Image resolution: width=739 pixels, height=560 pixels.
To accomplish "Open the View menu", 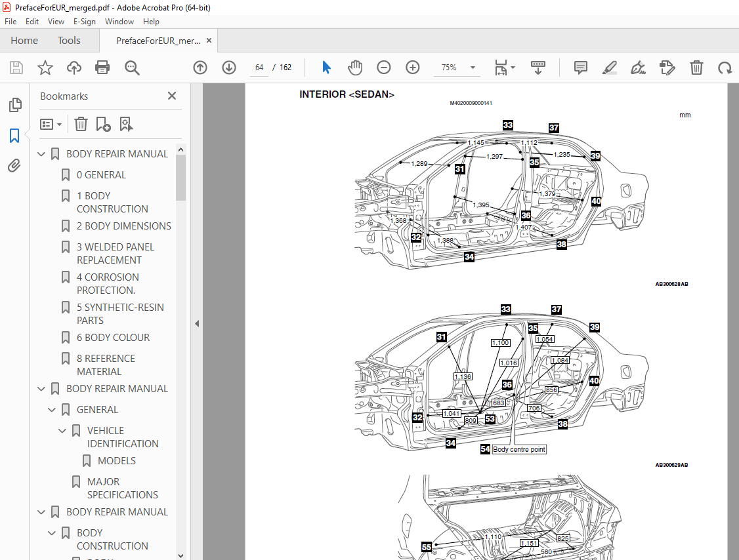I will click(56, 22).
